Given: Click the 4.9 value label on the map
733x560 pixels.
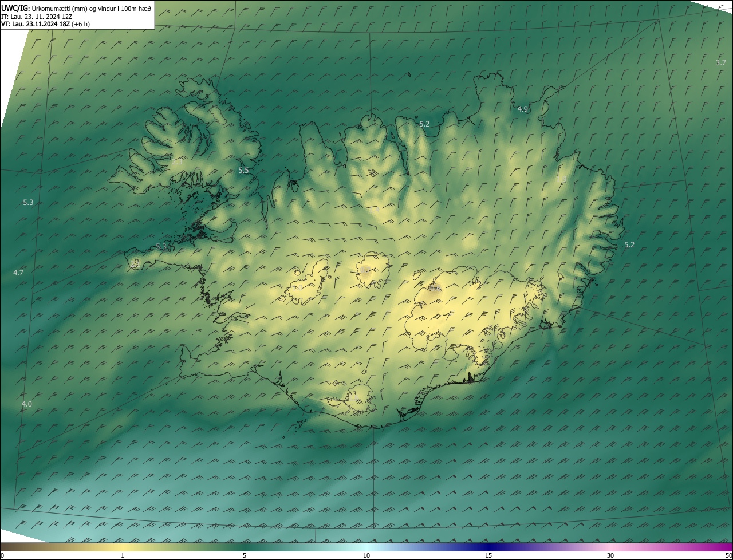Looking at the screenshot, I should click(523, 109).
